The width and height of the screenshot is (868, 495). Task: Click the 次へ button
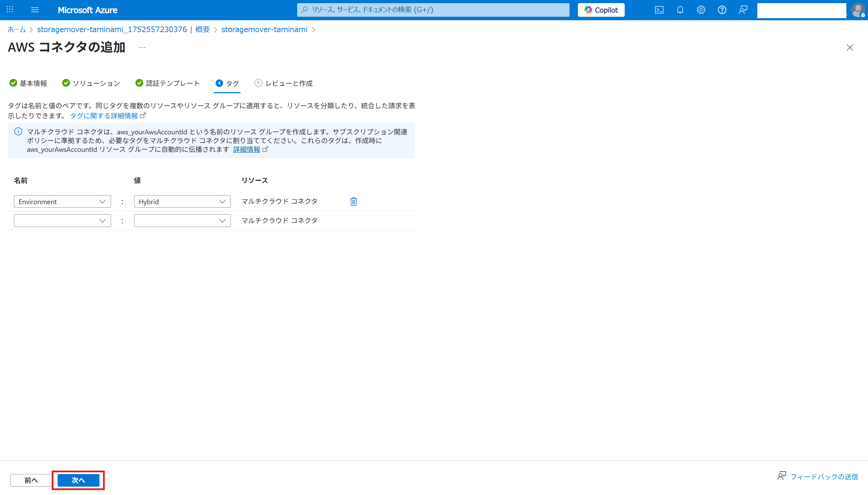pyautogui.click(x=78, y=480)
